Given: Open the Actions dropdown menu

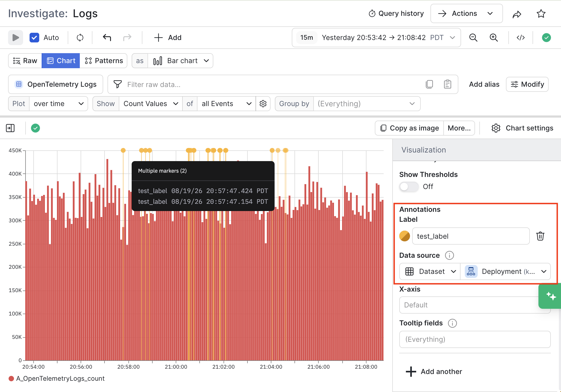Looking at the screenshot, I should tap(466, 13).
